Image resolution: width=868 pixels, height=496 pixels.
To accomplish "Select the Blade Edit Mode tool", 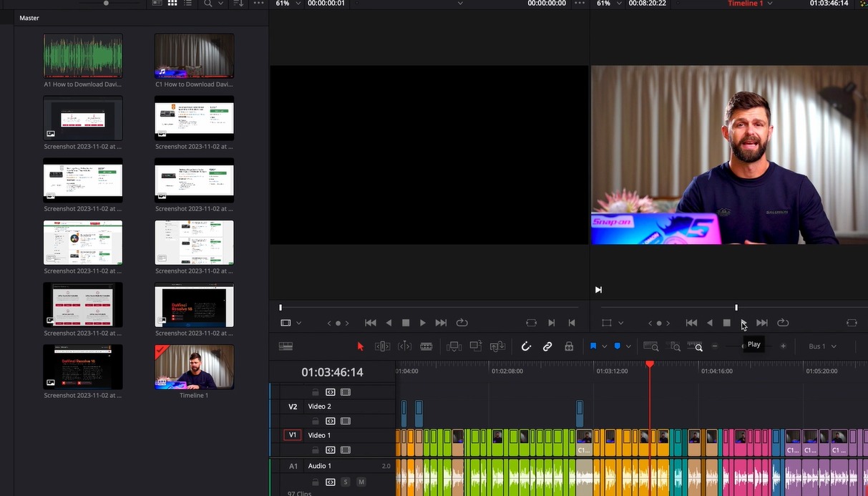I will click(x=426, y=346).
